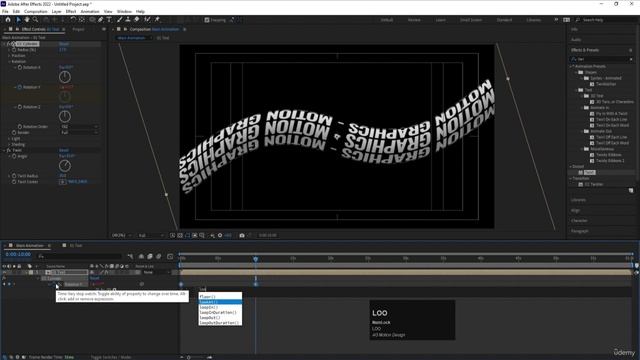Image resolution: width=640 pixels, height=360 pixels.
Task: Click the Twist Angle dial
Action: [65, 166]
